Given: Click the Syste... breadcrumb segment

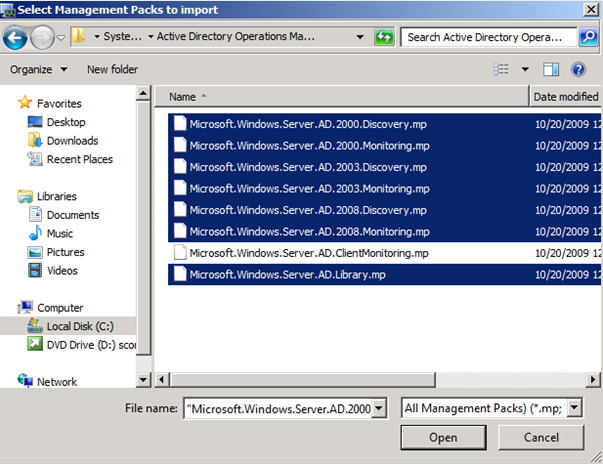Looking at the screenshot, I should click(x=122, y=37).
